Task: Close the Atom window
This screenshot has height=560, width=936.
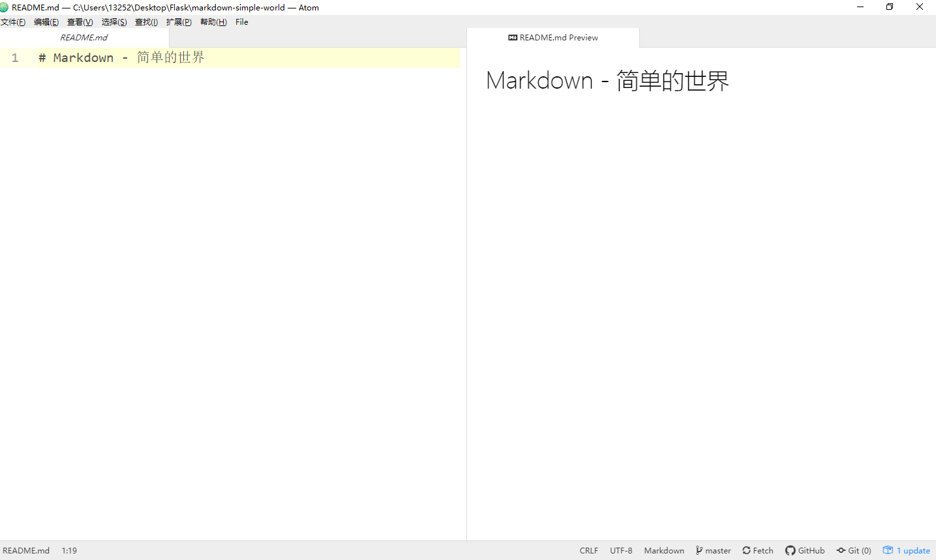Action: (920, 7)
